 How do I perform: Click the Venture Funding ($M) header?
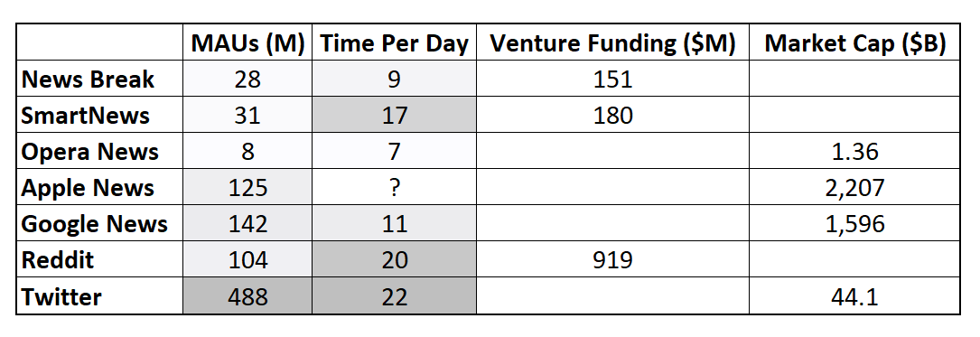coord(612,42)
